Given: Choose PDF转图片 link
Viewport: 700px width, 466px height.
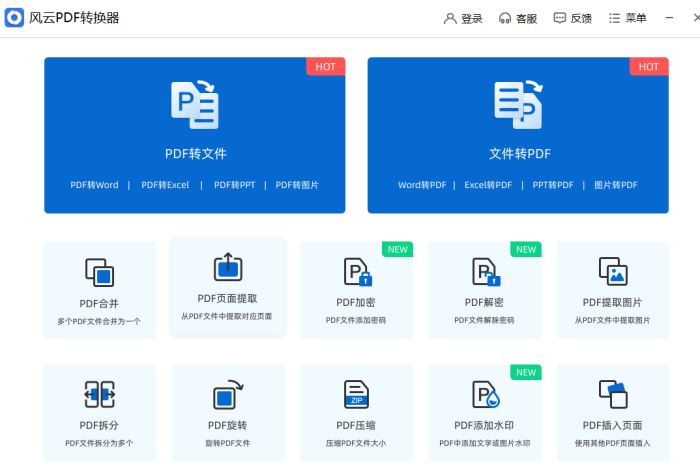Looking at the screenshot, I should coord(297,185).
